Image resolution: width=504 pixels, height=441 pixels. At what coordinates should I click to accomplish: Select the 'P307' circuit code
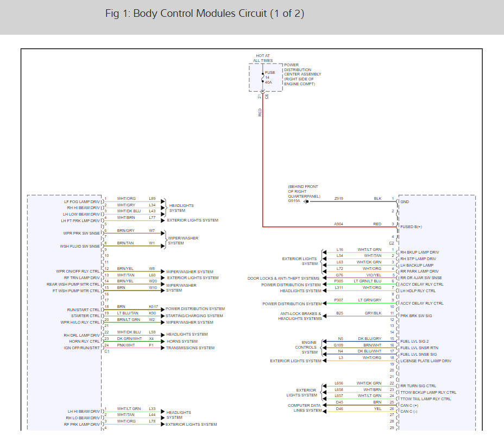pos(338,300)
